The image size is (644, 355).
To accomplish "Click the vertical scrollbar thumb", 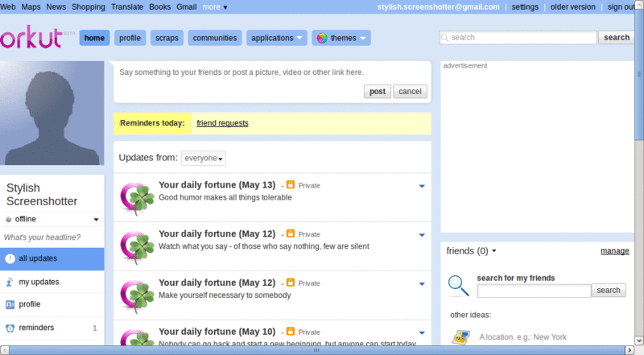I will pyautogui.click(x=639, y=76).
